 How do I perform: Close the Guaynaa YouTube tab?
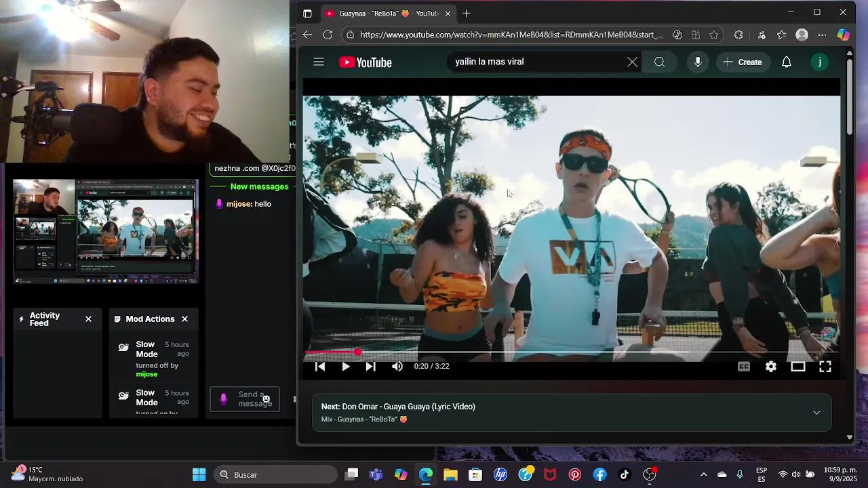448,13
